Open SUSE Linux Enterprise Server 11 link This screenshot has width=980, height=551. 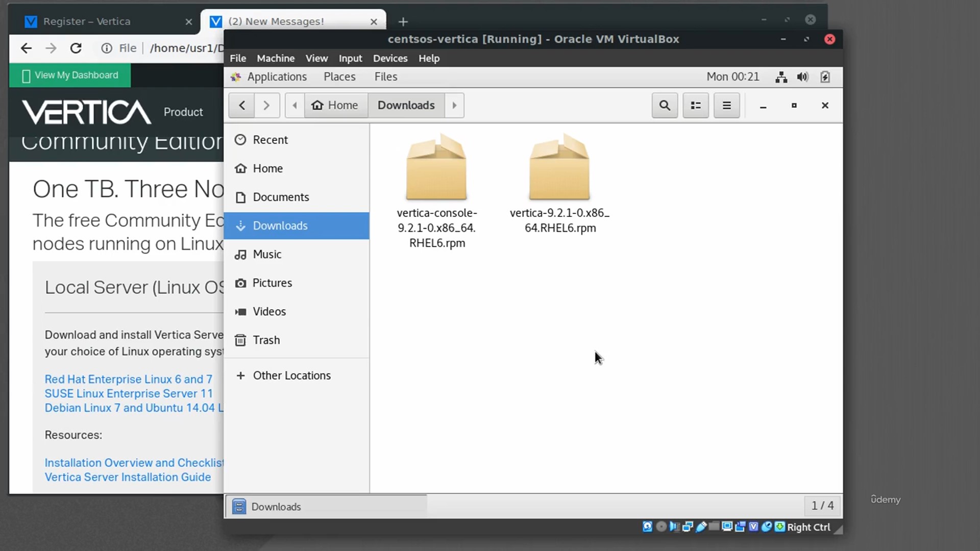click(x=129, y=393)
